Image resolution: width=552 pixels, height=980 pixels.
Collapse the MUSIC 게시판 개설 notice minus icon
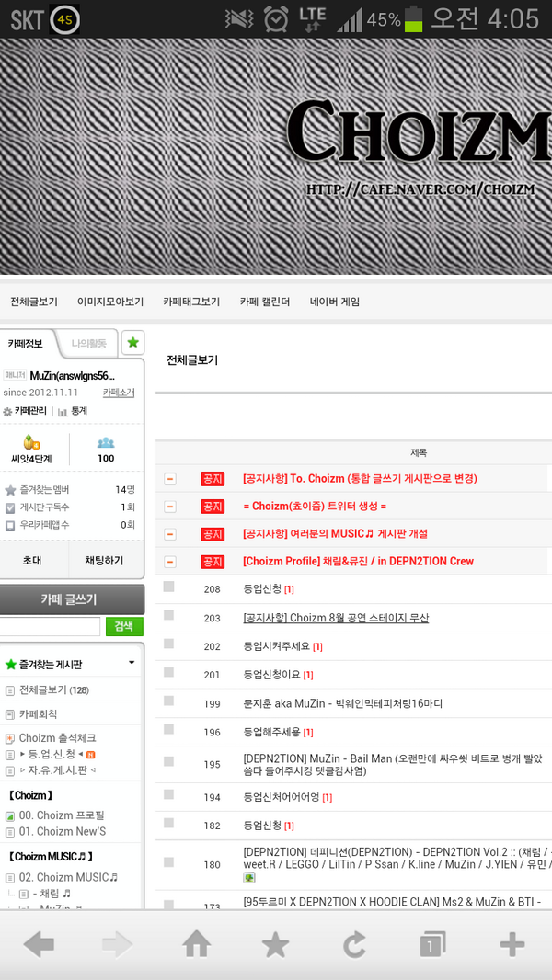[170, 534]
